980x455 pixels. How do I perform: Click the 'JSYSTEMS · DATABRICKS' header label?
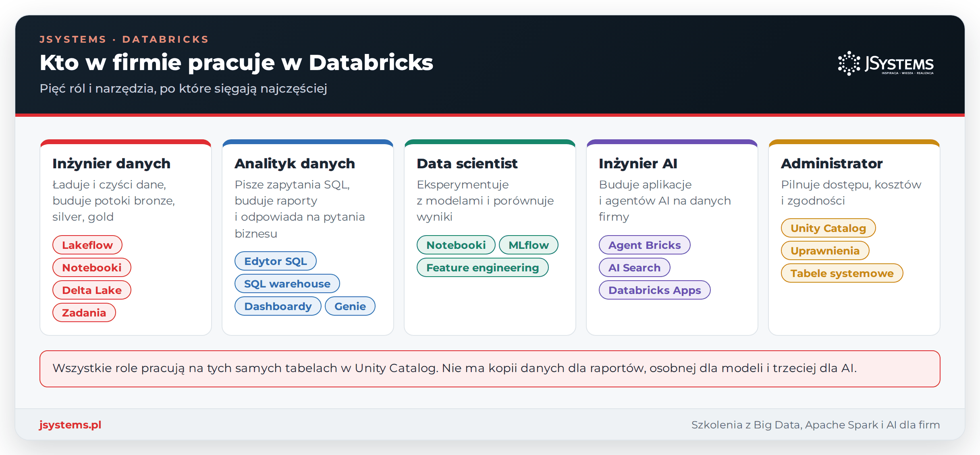point(124,39)
